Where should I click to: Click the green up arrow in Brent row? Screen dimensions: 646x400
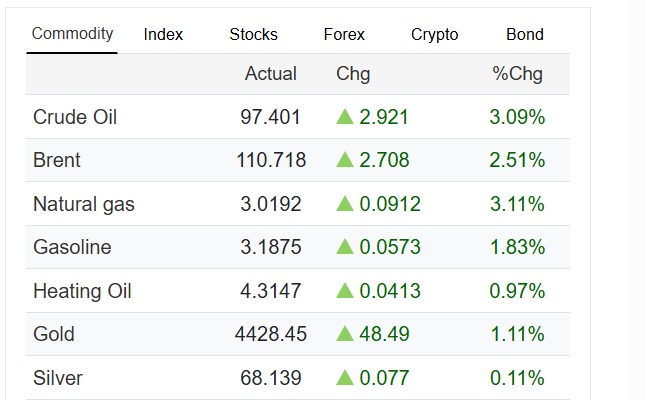346,160
